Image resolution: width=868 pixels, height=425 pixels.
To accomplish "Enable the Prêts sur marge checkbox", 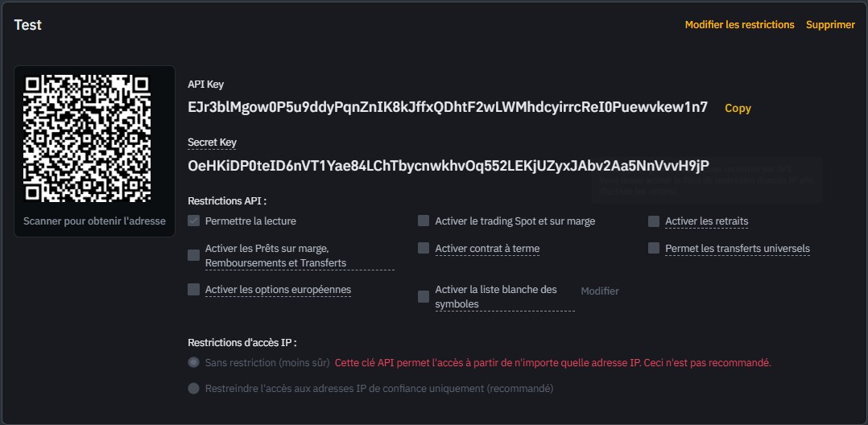I will click(x=193, y=255).
